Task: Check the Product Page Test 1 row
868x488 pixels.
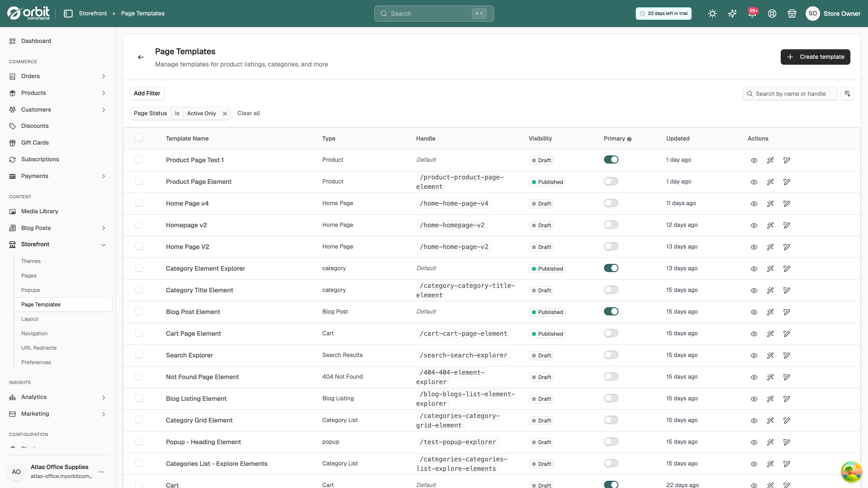Action: tap(139, 159)
